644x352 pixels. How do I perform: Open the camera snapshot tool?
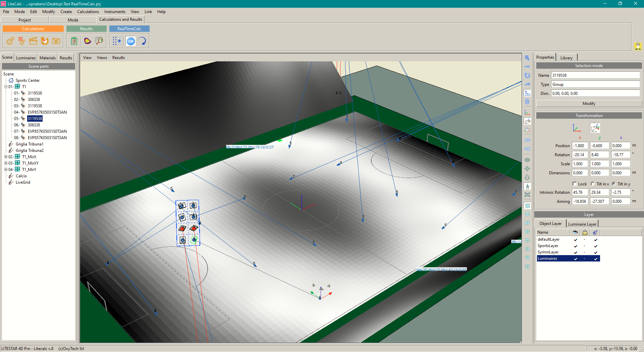[56, 41]
